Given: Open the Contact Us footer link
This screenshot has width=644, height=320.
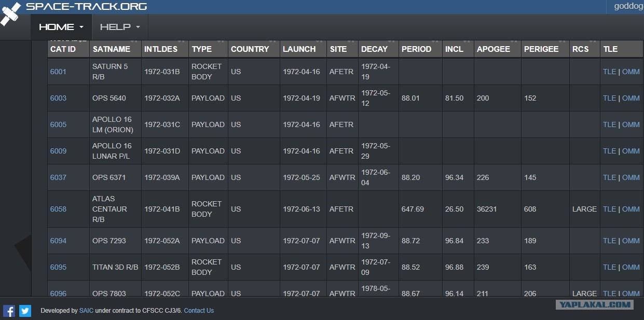Looking at the screenshot, I should coord(199,311).
